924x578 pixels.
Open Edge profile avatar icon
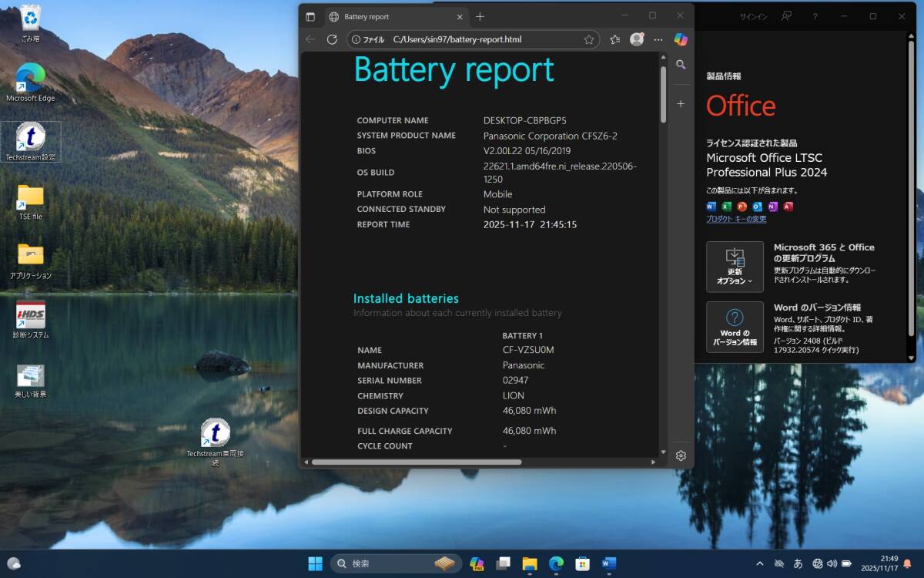tap(637, 39)
